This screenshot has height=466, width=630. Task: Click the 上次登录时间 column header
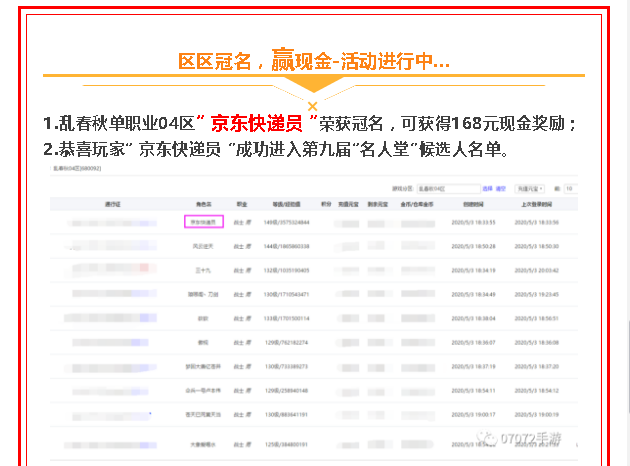pos(537,204)
